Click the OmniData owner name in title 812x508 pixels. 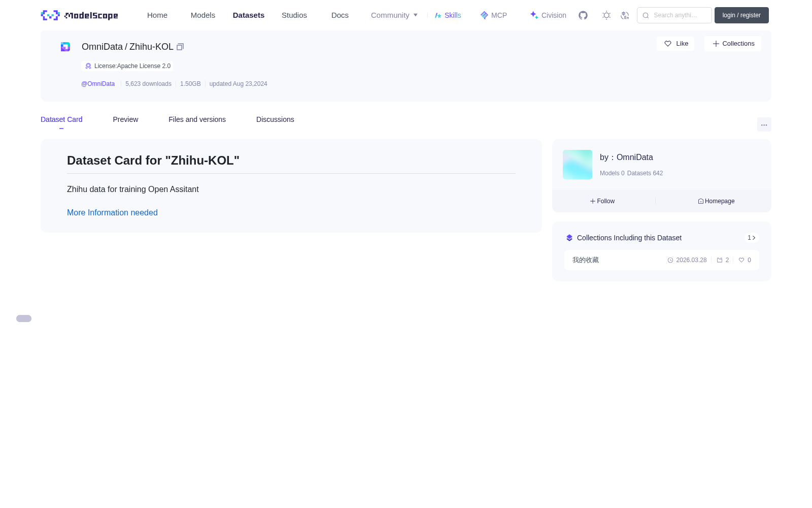pos(102,47)
